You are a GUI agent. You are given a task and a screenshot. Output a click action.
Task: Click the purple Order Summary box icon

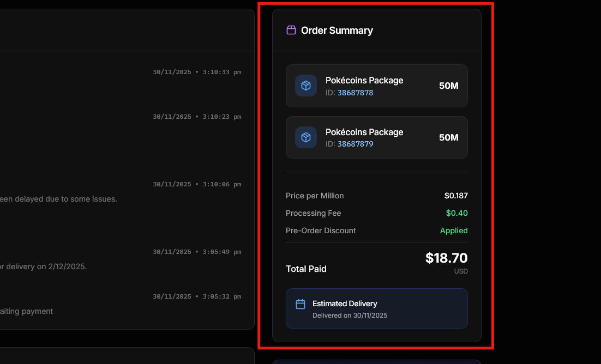coord(291,30)
